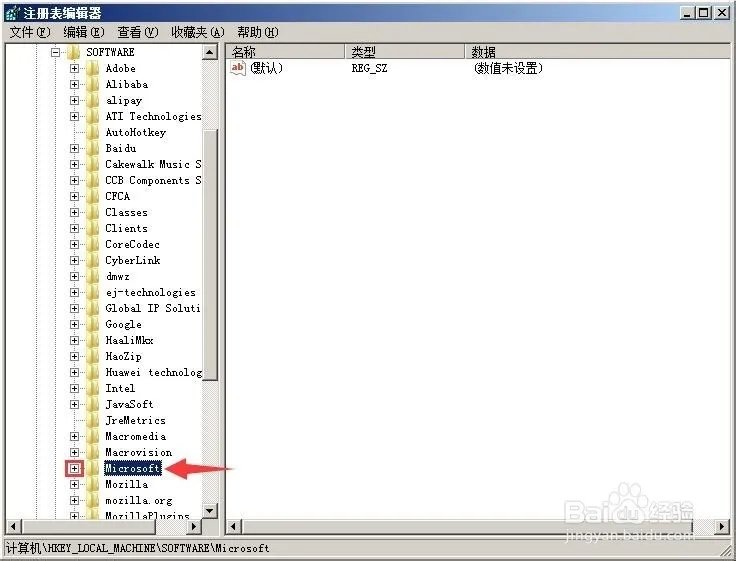Click value pane scroll left arrow

233,527
